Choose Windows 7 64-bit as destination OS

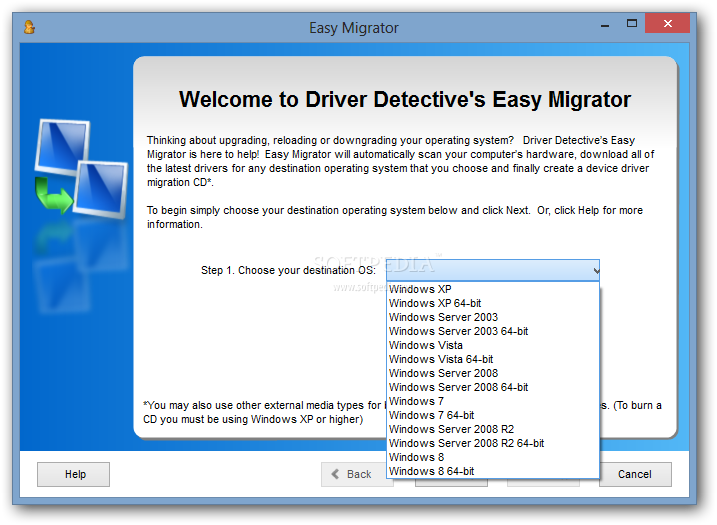point(492,415)
